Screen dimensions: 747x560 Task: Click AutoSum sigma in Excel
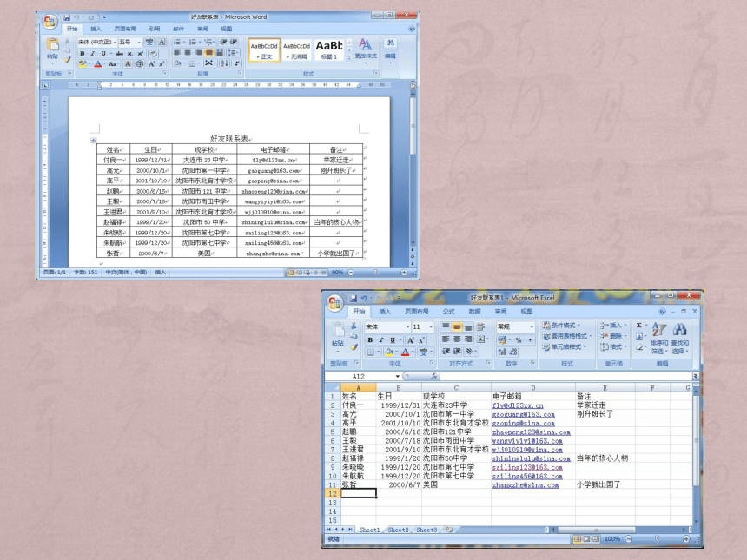pos(638,326)
